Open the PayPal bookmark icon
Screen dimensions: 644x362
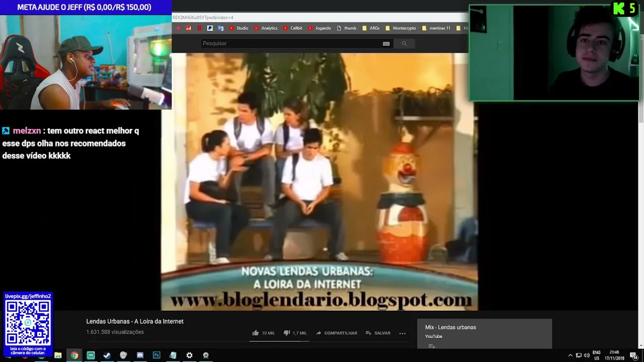(210, 28)
